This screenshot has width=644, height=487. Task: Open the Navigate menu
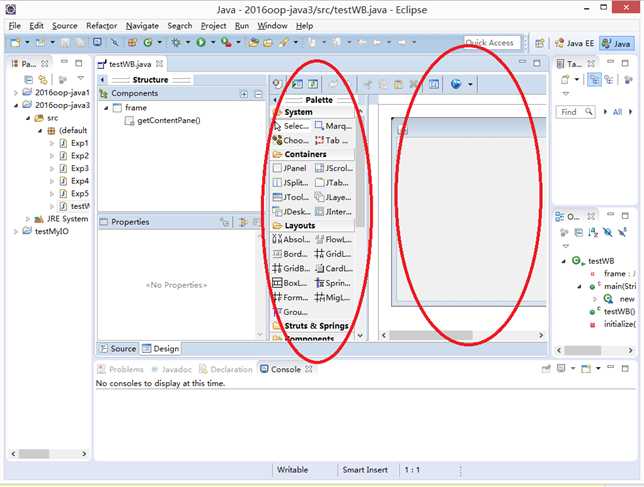click(x=142, y=26)
